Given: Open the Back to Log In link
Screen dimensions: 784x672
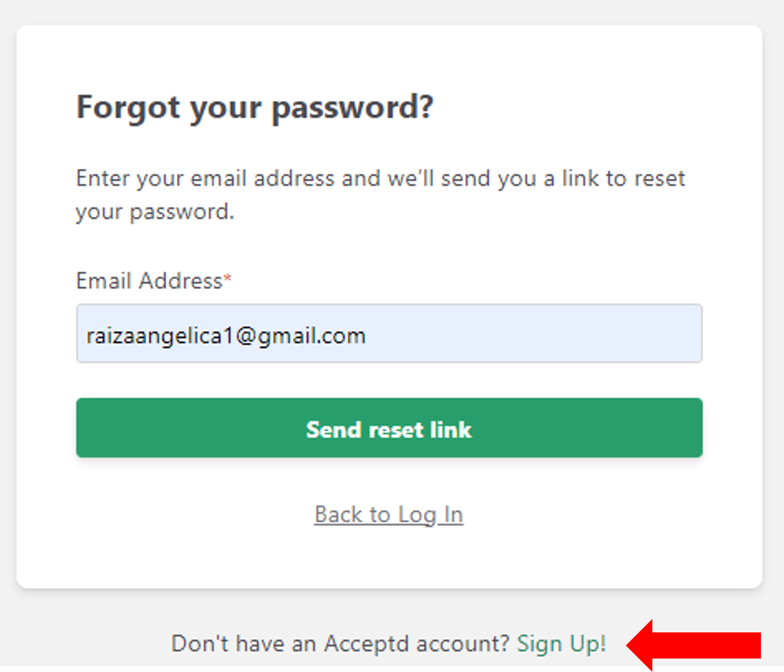Looking at the screenshot, I should (x=389, y=515).
